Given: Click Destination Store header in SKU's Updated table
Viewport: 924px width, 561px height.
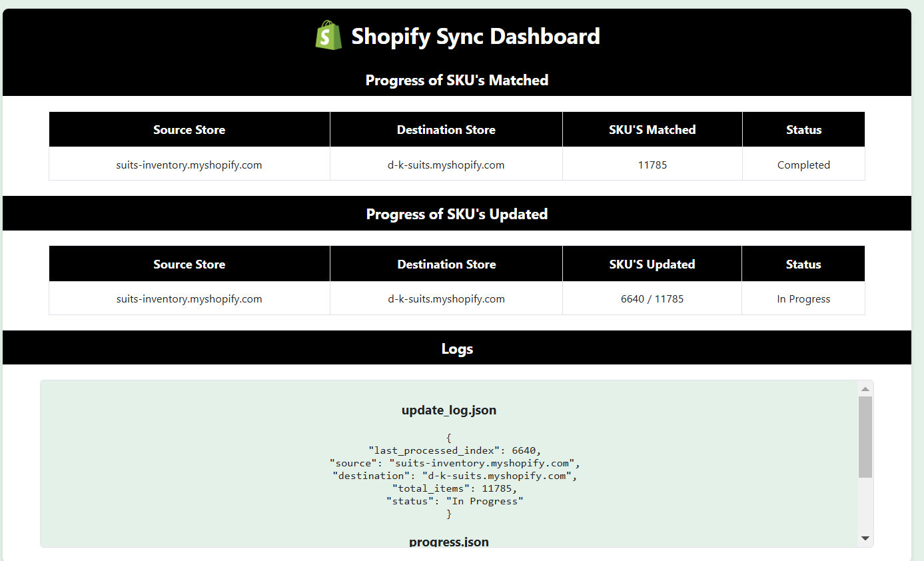Looking at the screenshot, I should pos(446,264).
